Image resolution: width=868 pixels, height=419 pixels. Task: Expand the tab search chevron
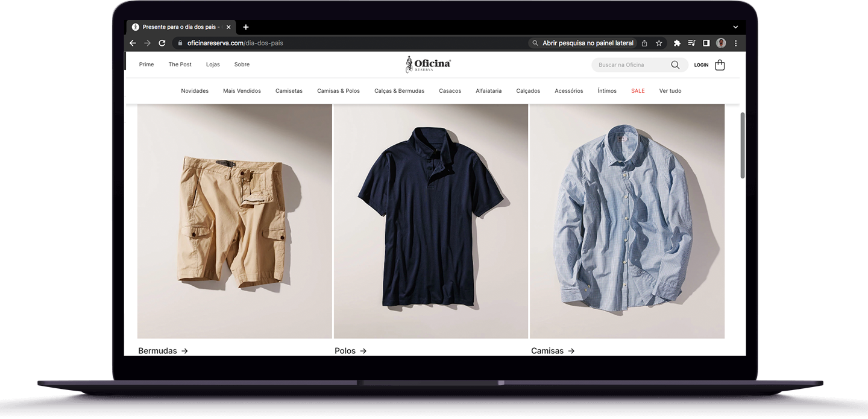point(735,27)
